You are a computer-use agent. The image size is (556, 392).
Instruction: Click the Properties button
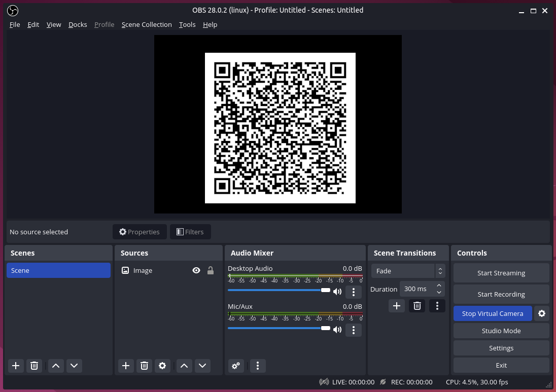click(x=140, y=232)
